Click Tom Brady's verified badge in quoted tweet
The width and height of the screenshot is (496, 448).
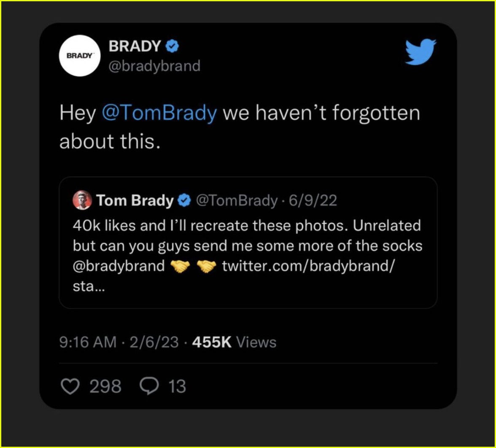183,201
